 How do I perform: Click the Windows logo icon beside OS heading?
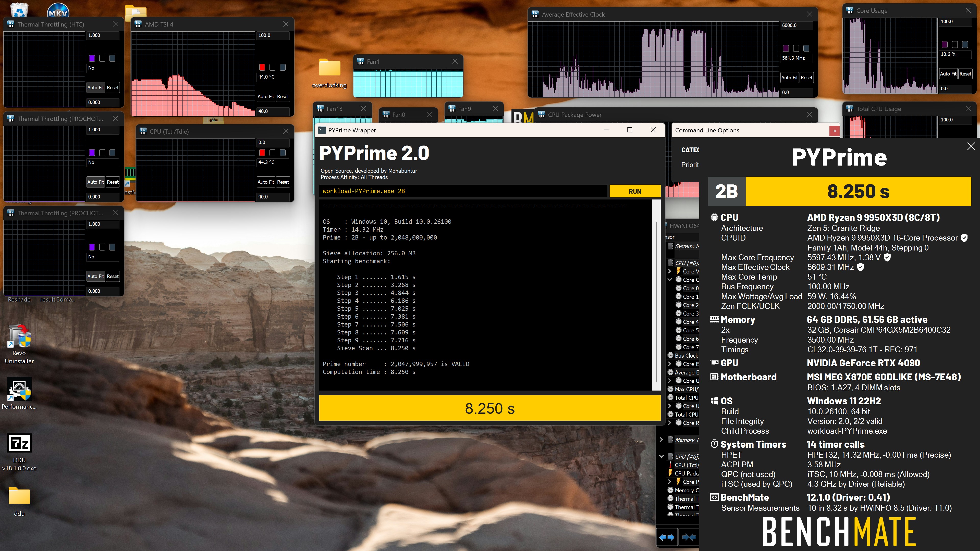coord(715,401)
